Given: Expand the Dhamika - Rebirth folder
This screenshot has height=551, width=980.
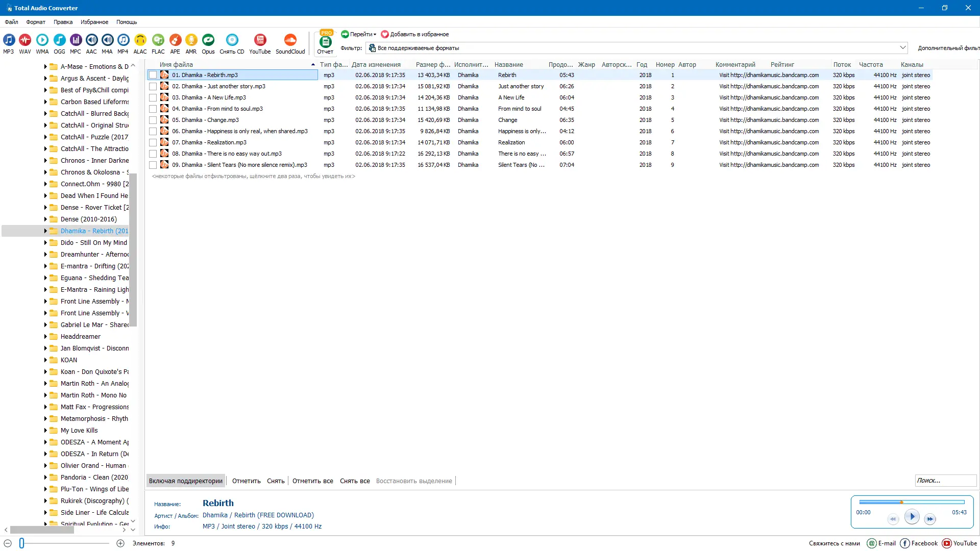Looking at the screenshot, I should pos(45,231).
